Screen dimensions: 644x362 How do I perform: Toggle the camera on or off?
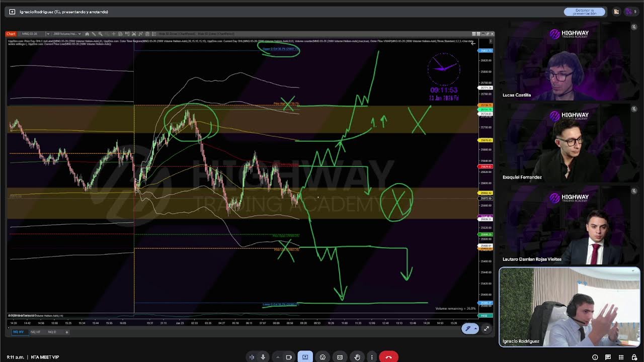[289, 357]
